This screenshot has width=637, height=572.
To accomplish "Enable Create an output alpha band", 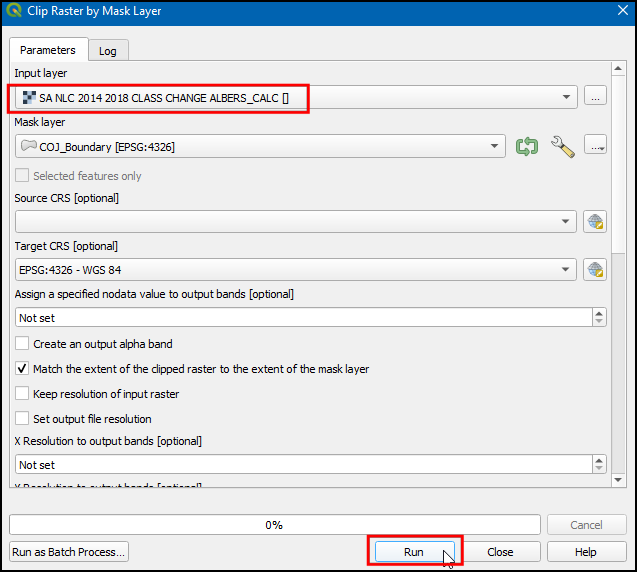I will coord(23,344).
